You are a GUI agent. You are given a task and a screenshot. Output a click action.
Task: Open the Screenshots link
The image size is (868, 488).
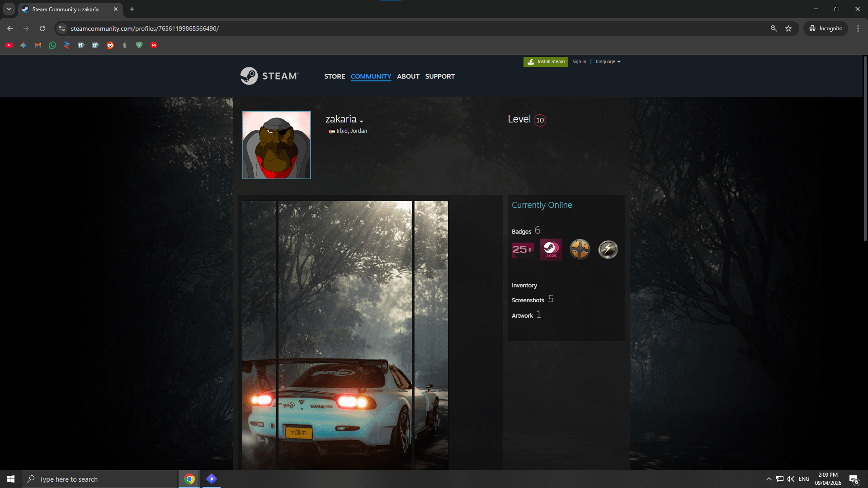tap(528, 300)
